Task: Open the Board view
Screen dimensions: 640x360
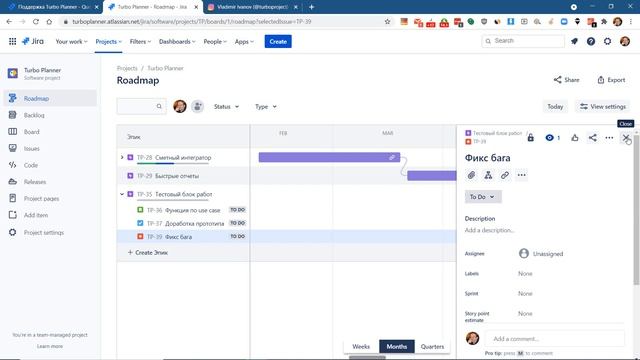Action: click(x=50, y=132)
